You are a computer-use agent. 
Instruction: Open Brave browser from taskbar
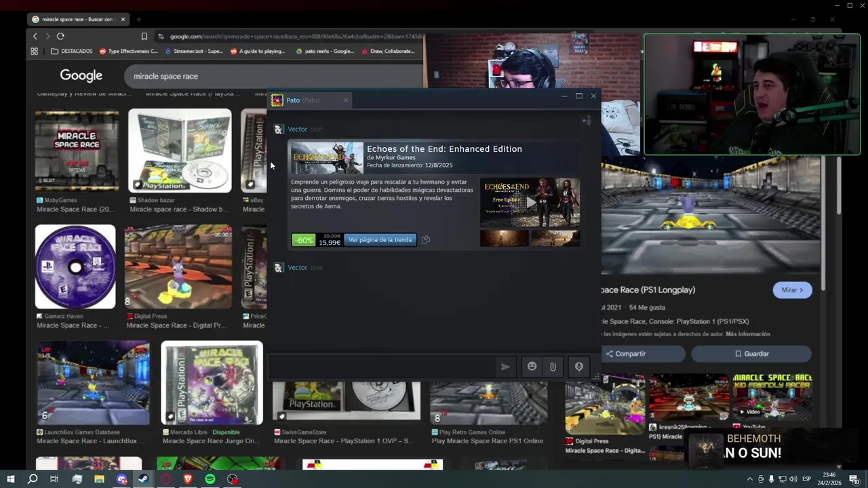pos(188,479)
